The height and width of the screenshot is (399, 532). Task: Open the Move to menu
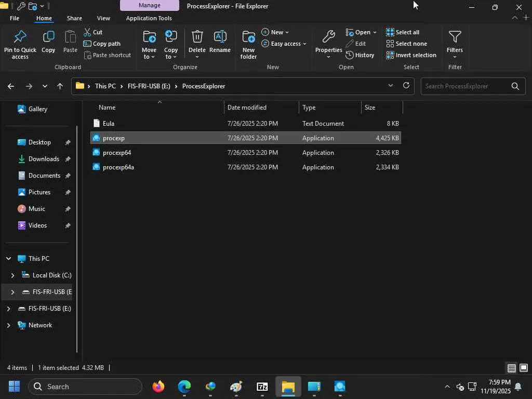click(149, 45)
